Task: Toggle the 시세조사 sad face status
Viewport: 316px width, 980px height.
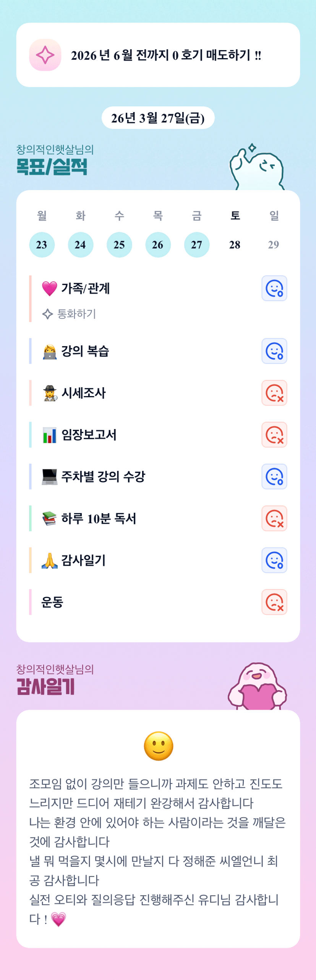Action: tap(274, 393)
